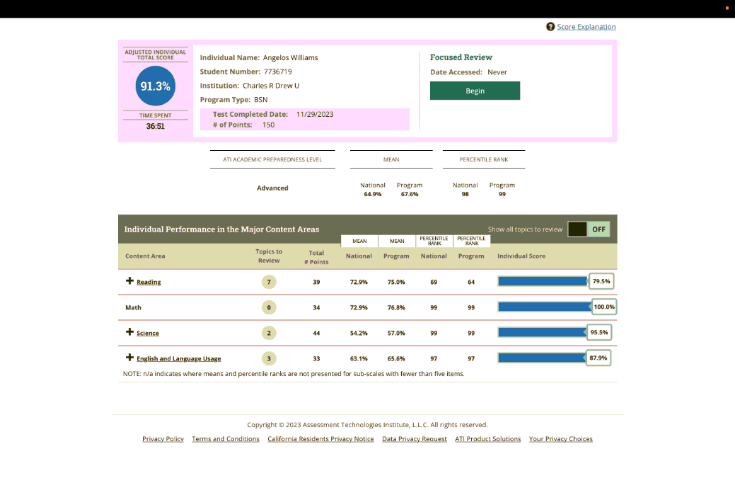Viewport: 735px width, 478px height.
Task: Click the Your Privacy Choices footer link
Action: point(560,439)
